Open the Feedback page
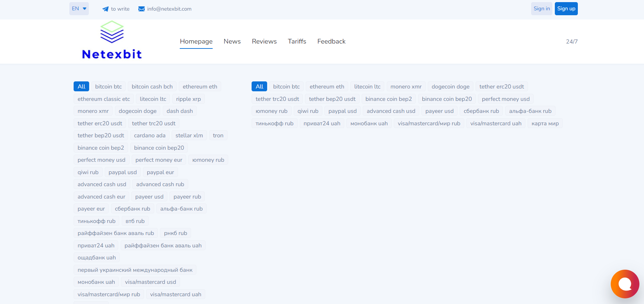The width and height of the screenshot is (644, 304). tap(331, 41)
